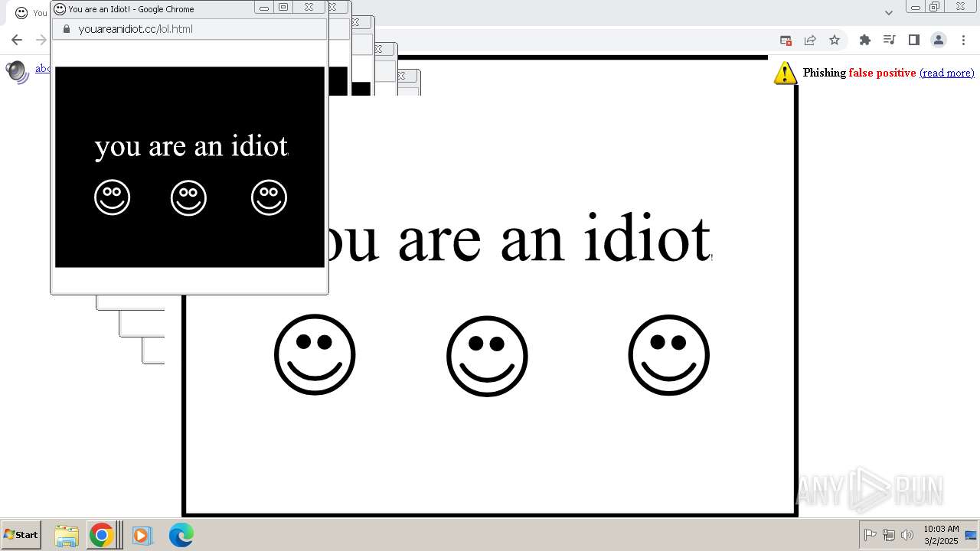Screen dimensions: 980x551
Task: Click the youareanidiot.cc/lol.html popup URL
Action: (136, 29)
